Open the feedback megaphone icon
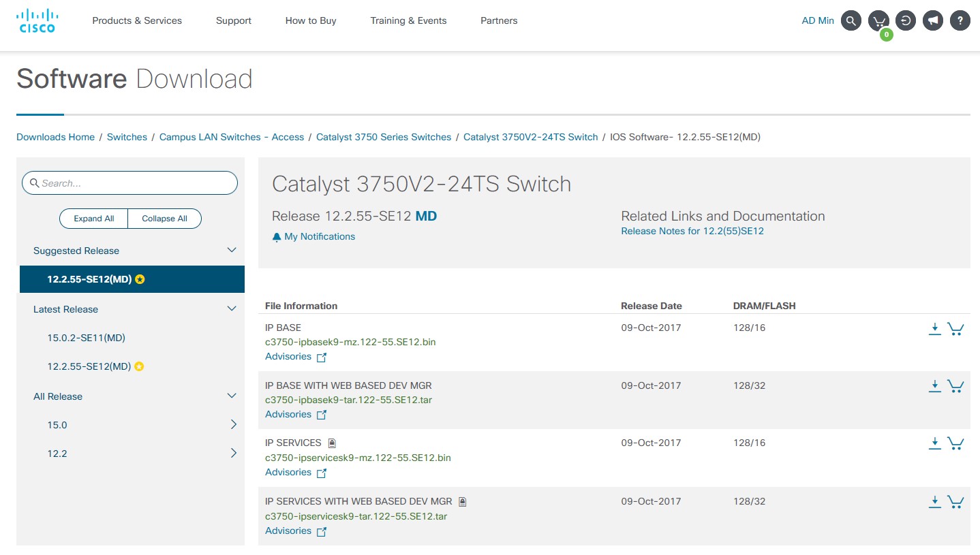The width and height of the screenshot is (980, 555). [933, 20]
